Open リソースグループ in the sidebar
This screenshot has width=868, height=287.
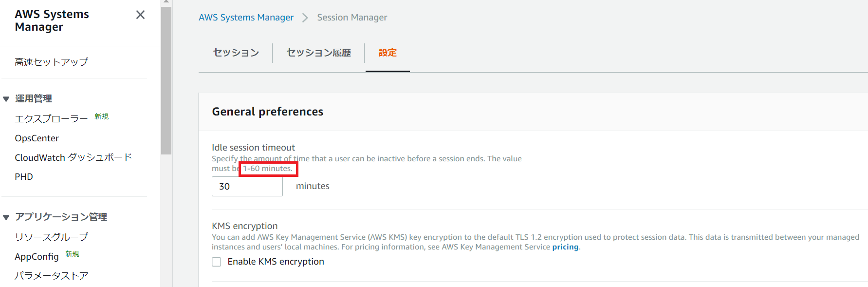point(52,237)
